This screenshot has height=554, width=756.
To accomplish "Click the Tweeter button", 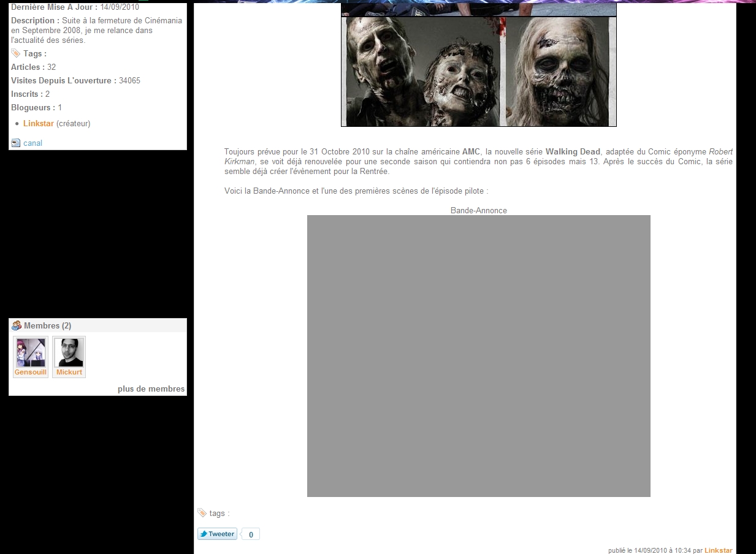I will [217, 534].
